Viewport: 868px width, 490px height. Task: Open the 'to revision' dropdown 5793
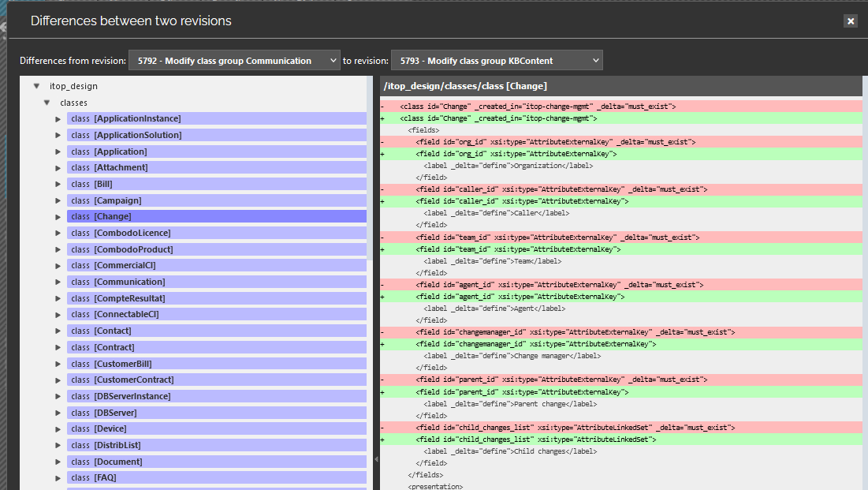pos(497,61)
